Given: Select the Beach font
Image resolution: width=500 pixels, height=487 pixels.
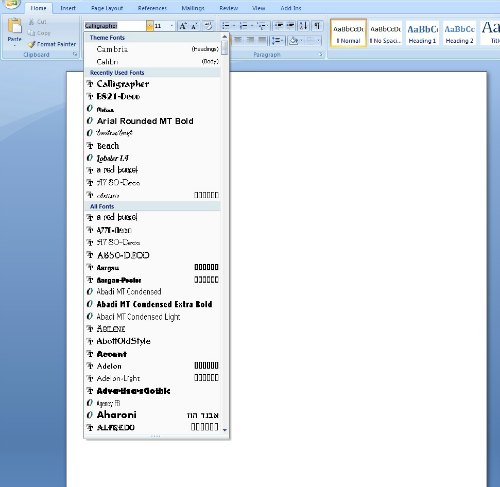Looking at the screenshot, I should (x=153, y=146).
